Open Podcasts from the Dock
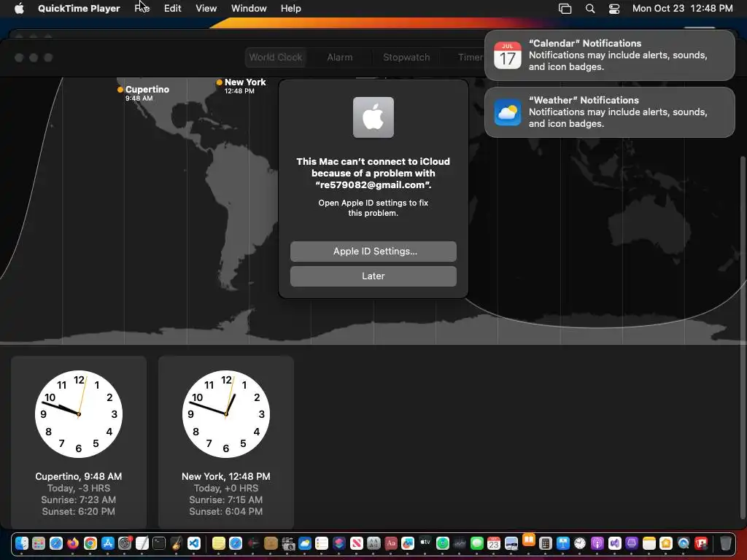Image resolution: width=747 pixels, height=560 pixels. tap(597, 542)
